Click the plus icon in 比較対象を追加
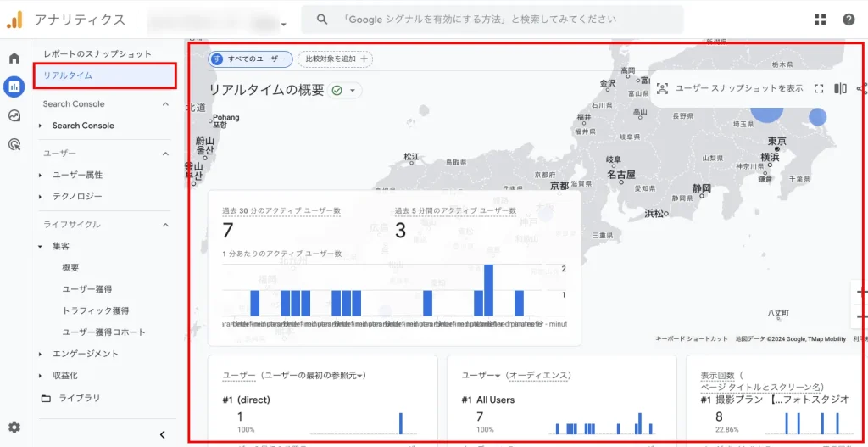Screen dimensions: 868x447 364,59
